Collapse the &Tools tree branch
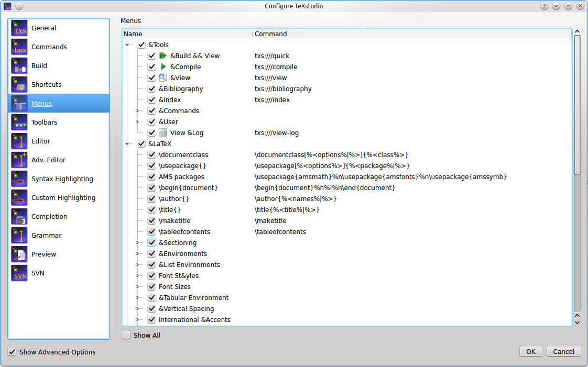Screen dimensions: 588x367 tap(127, 45)
